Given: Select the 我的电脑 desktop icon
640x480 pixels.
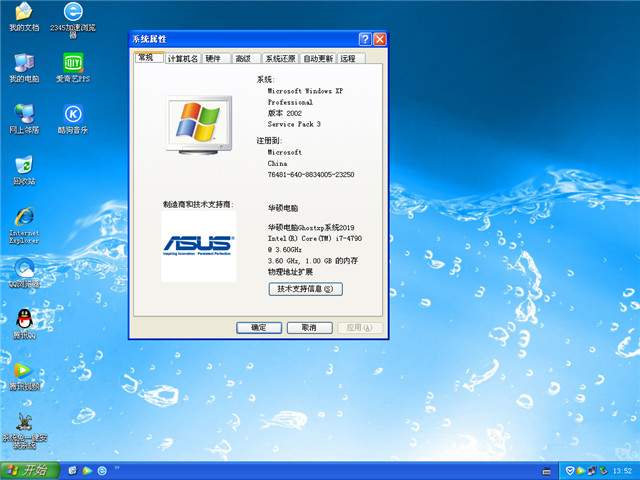Looking at the screenshot, I should tap(24, 68).
